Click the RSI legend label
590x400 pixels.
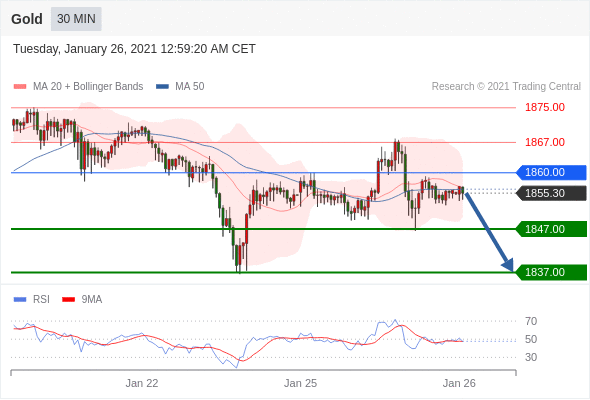41,300
